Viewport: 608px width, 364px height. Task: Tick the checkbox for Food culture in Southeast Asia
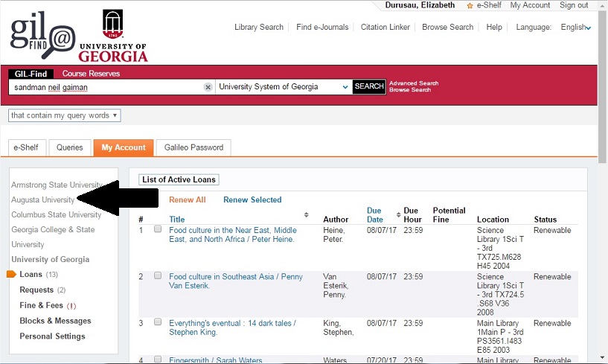tap(158, 276)
